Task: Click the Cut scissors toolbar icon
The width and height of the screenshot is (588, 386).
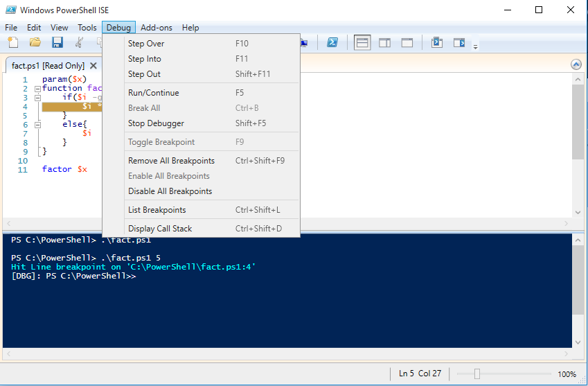Action: (80, 43)
